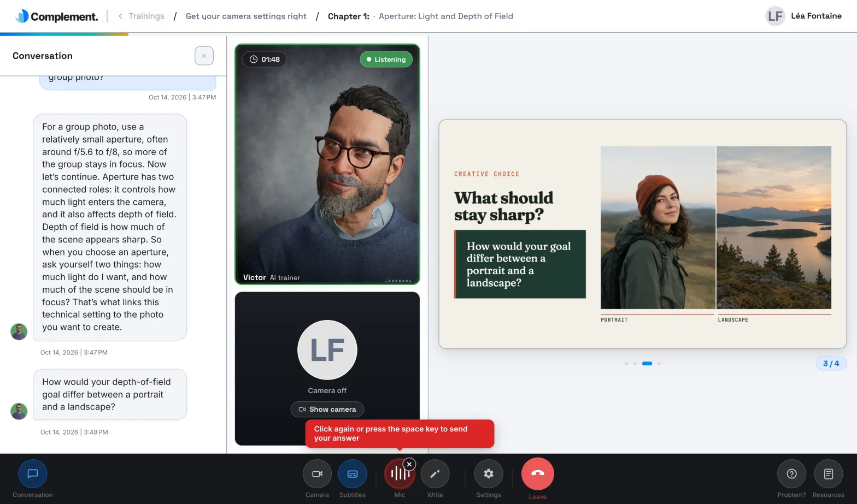
Task: Open 'Get your camera settings right' breadcrumb
Action: click(246, 16)
